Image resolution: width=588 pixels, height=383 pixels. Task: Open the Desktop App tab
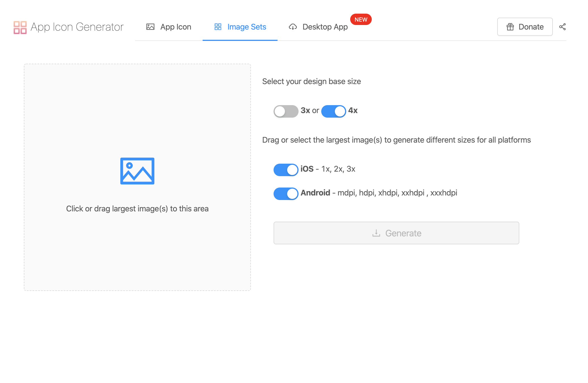tap(325, 27)
